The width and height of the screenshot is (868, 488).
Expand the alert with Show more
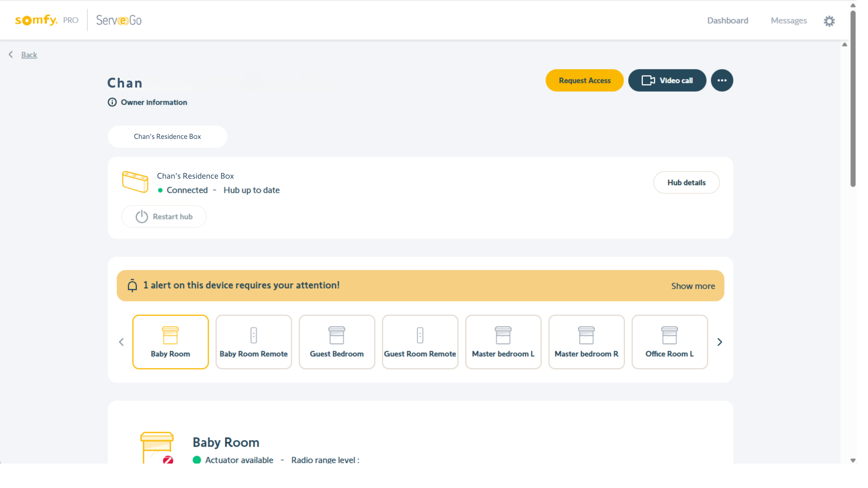(x=693, y=286)
